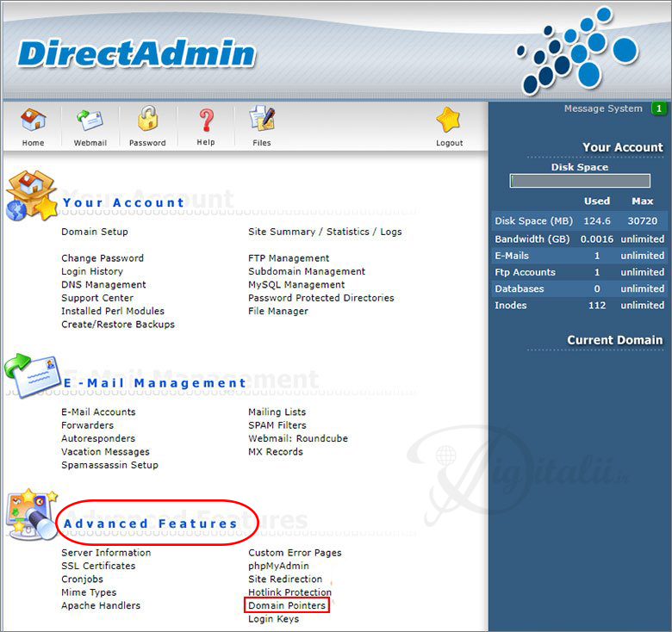Open message count badge showing 1
Image resolution: width=672 pixels, height=632 pixels.
tap(659, 108)
